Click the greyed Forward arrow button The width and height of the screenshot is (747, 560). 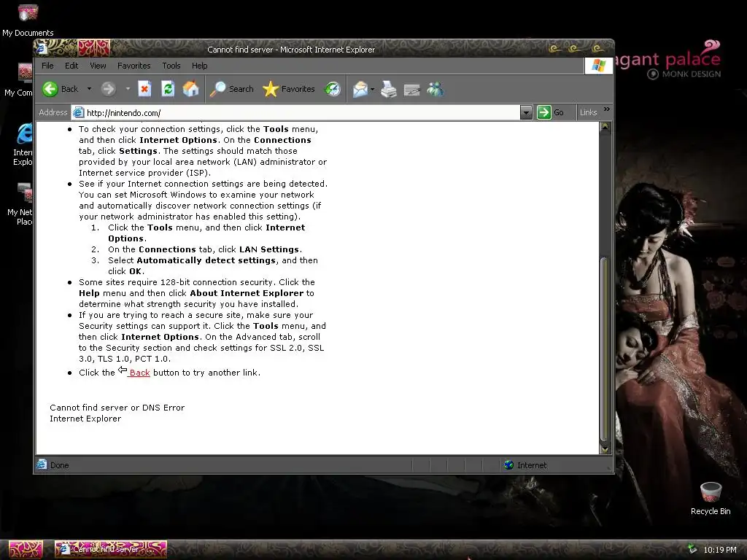[x=109, y=89]
